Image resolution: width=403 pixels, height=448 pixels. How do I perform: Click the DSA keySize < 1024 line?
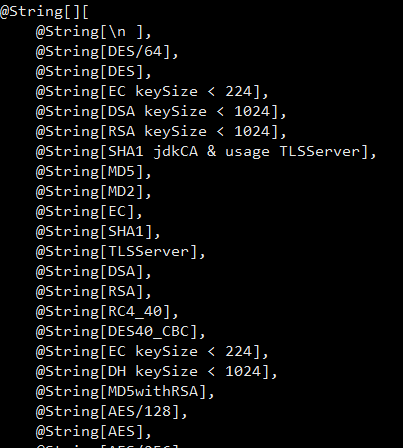(161, 112)
